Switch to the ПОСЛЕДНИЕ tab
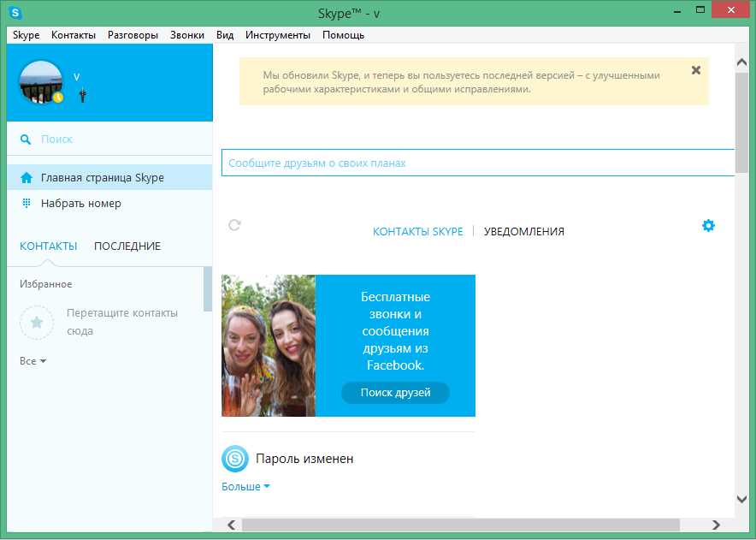The height and width of the screenshot is (540, 756). [x=127, y=246]
